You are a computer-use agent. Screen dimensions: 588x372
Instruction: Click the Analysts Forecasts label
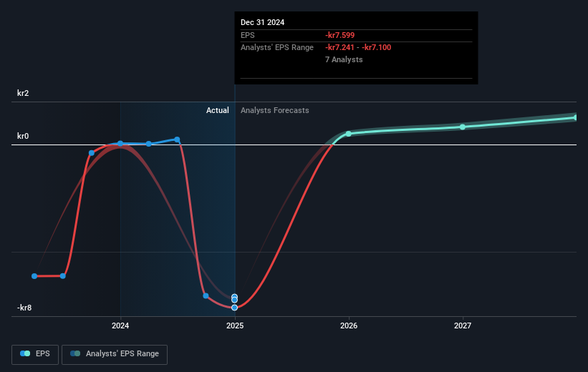tap(275, 110)
